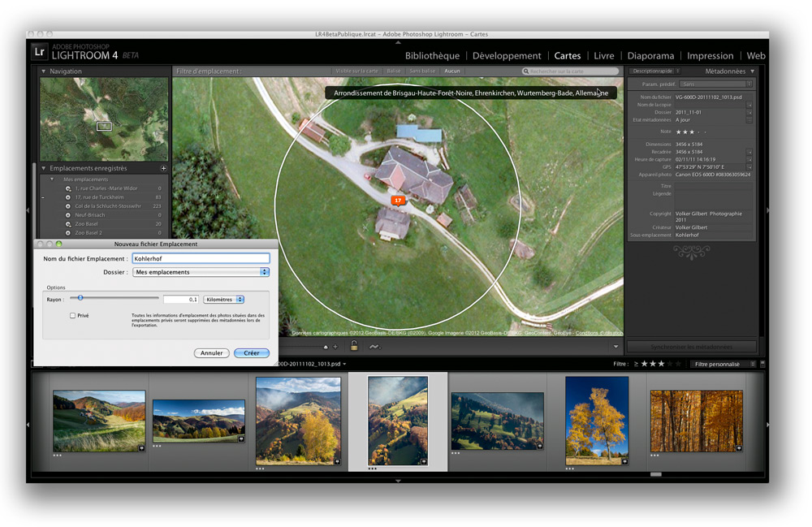Click the arrow button next to GPS coordinates
This screenshot has width=812, height=527.
coord(749,167)
